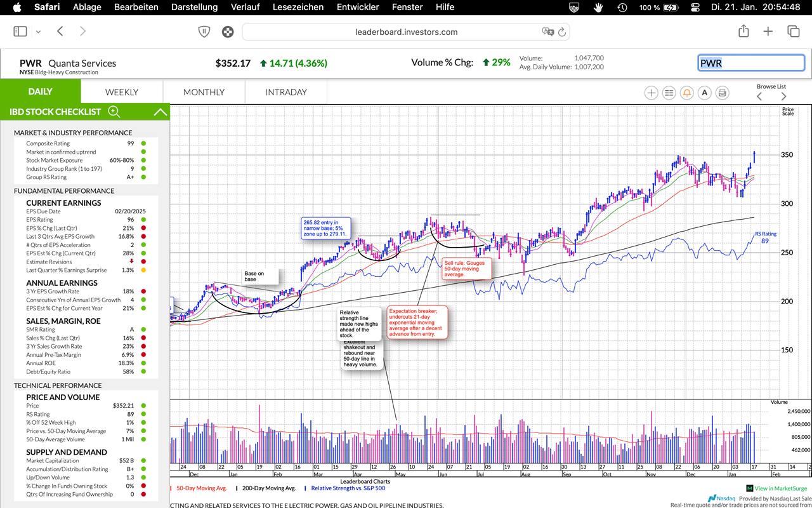Click the plus add-to-list icon above chart

[x=651, y=93]
